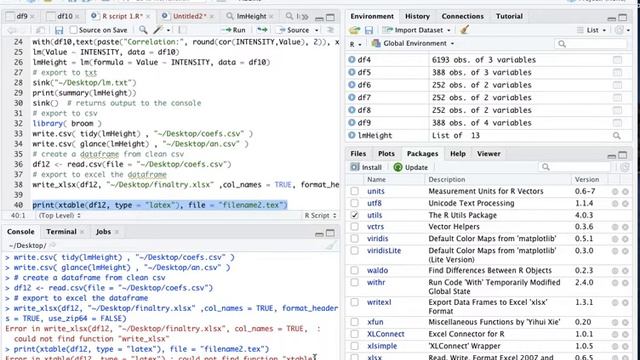Show more editor tabs overflow
Image resolution: width=640 pixels, height=360 pixels.
304,17
